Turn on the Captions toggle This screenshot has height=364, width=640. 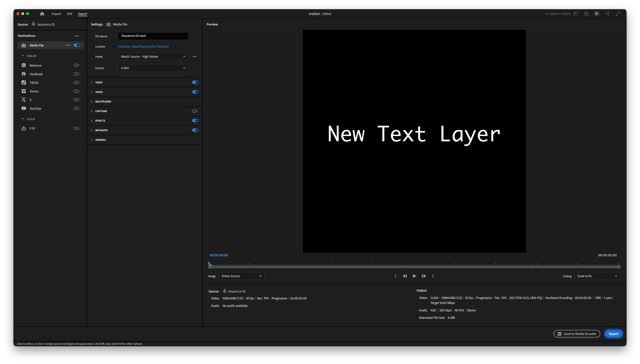[x=195, y=111]
